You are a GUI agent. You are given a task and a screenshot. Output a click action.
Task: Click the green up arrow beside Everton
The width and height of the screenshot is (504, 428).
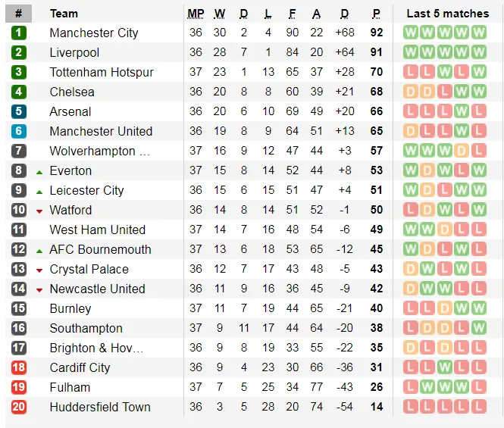pyautogui.click(x=39, y=171)
